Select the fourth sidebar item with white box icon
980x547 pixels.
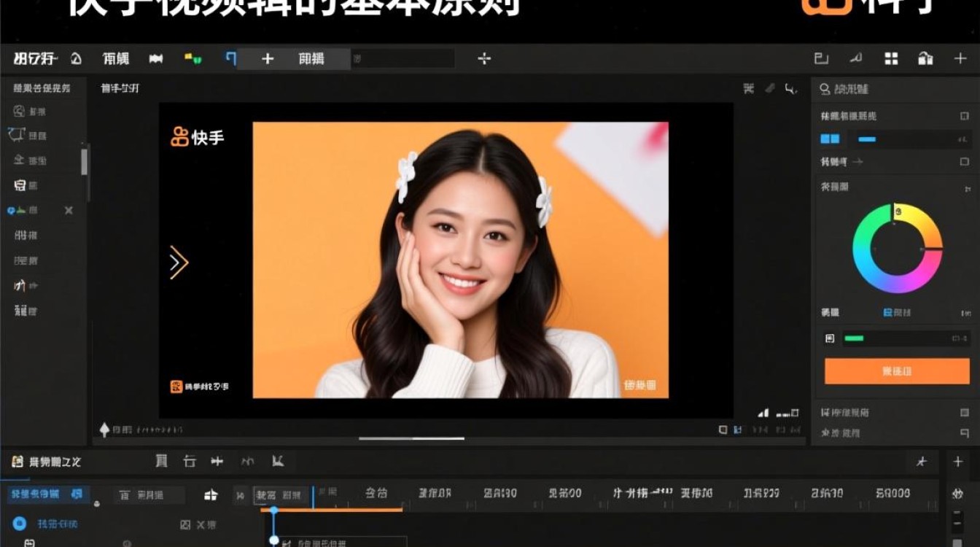pyautogui.click(x=26, y=185)
